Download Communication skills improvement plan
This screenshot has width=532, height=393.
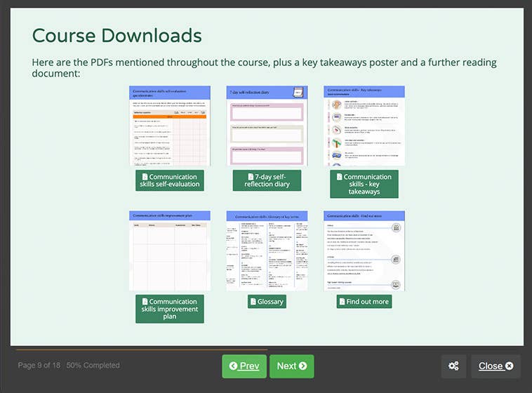coord(170,309)
